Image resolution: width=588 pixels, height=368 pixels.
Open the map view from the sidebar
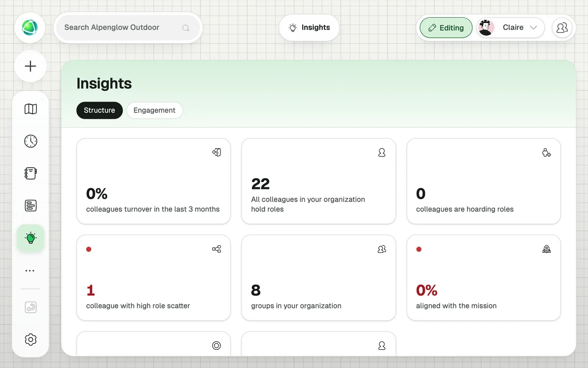pos(30,109)
